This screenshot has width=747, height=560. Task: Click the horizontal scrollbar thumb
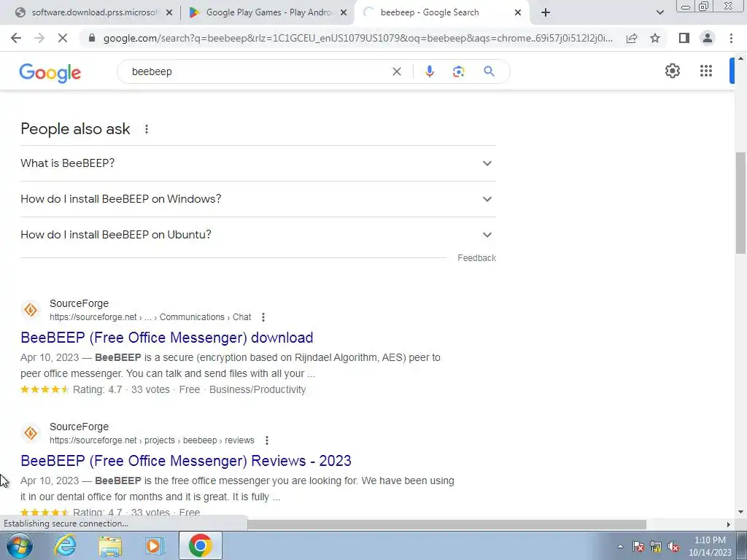click(x=447, y=524)
